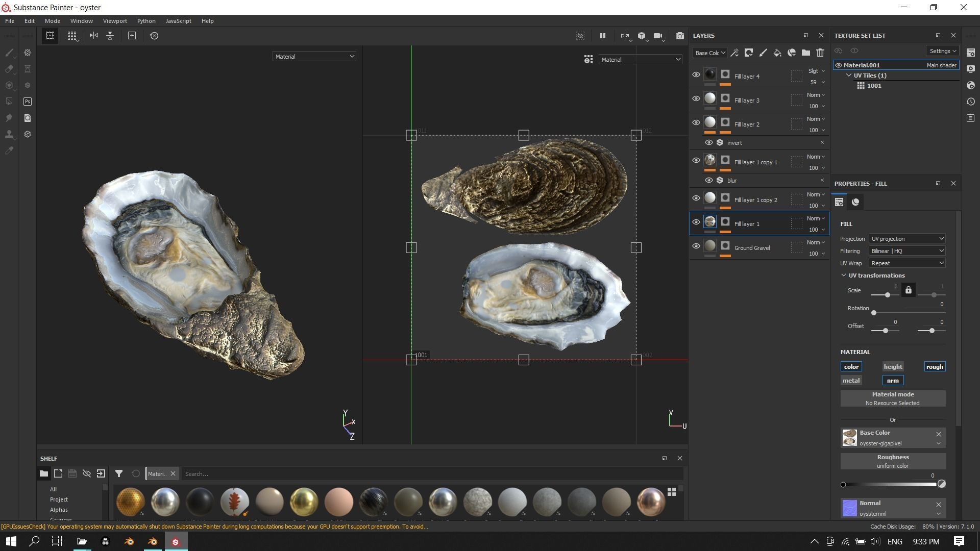The height and width of the screenshot is (551, 980).
Task: Toggle the rough channel button
Action: click(x=935, y=367)
